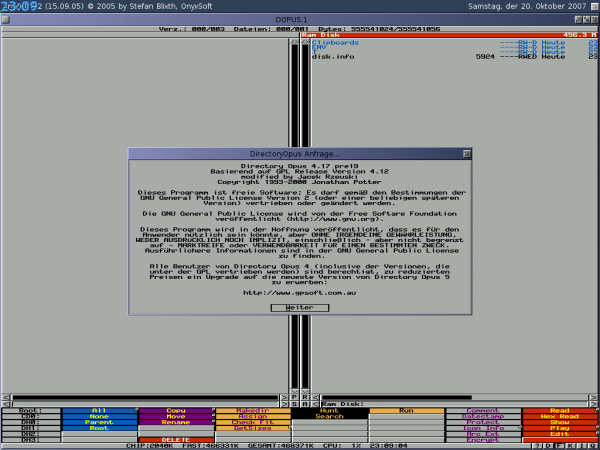Image resolution: width=600 pixels, height=450 pixels.
Task: Click the DOPUS.1 window close gadget
Action: [x=5, y=19]
